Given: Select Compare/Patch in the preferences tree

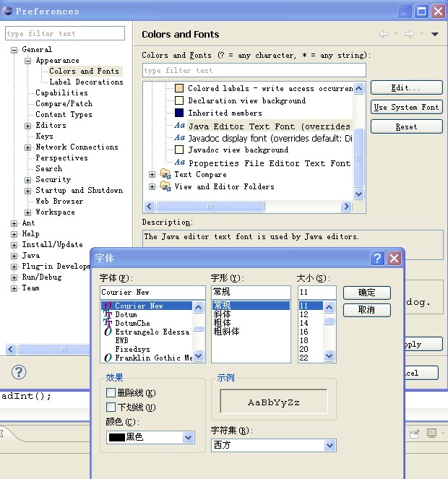Looking at the screenshot, I should point(64,103).
